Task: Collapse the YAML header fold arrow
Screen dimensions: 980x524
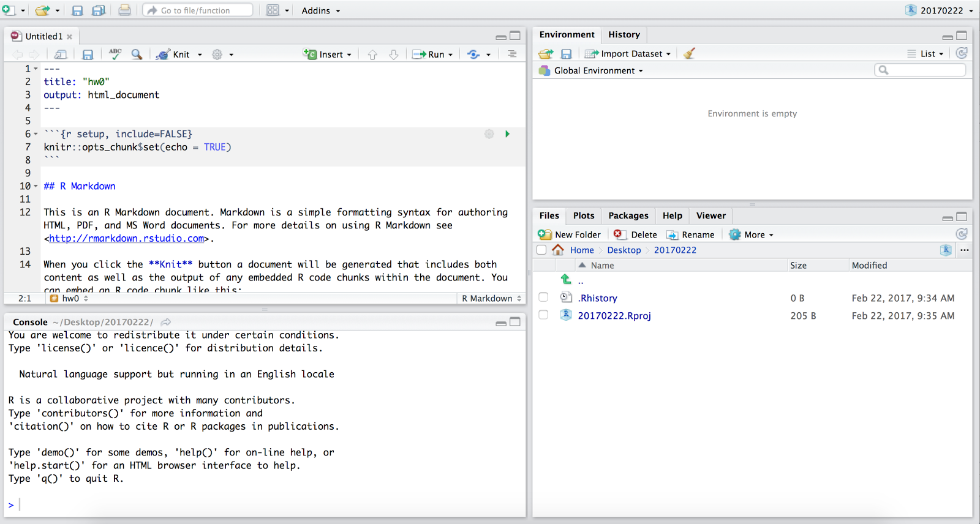Action: pos(36,69)
